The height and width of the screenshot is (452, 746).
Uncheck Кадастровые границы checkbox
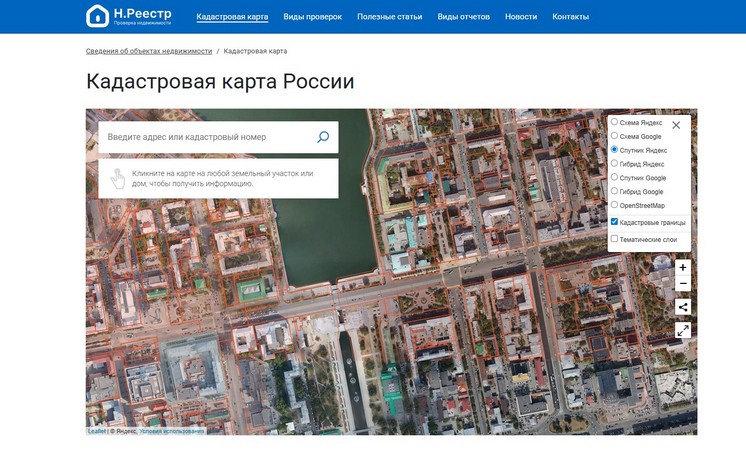tap(614, 222)
